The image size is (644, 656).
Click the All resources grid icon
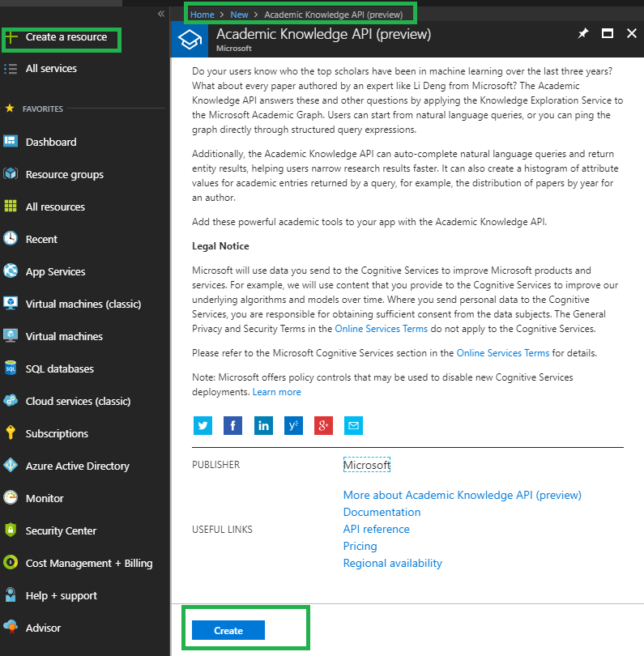(x=11, y=207)
